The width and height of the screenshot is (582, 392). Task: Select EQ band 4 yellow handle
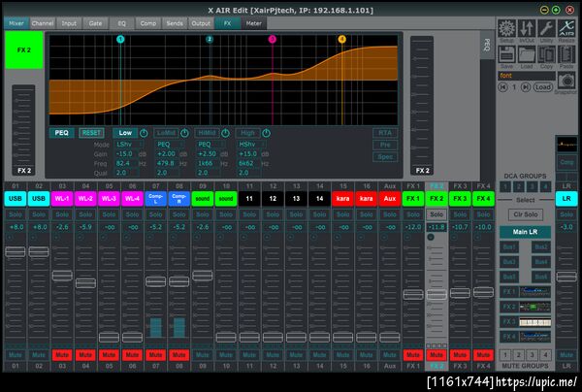point(342,39)
